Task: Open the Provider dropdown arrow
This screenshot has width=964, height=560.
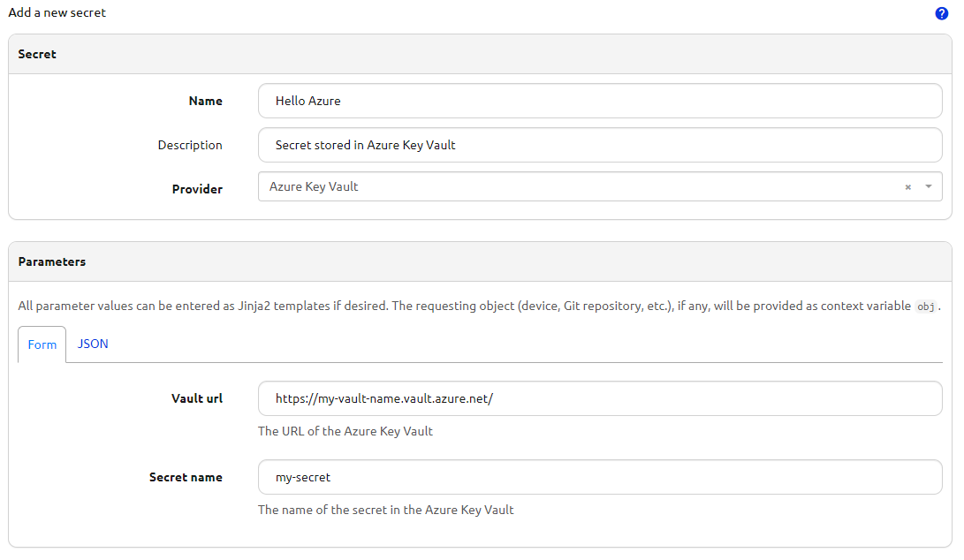Action: [928, 186]
